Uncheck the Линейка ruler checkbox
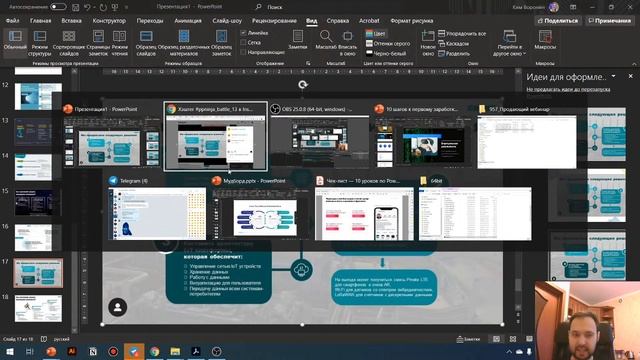This screenshot has height=360, width=640. pyautogui.click(x=243, y=33)
